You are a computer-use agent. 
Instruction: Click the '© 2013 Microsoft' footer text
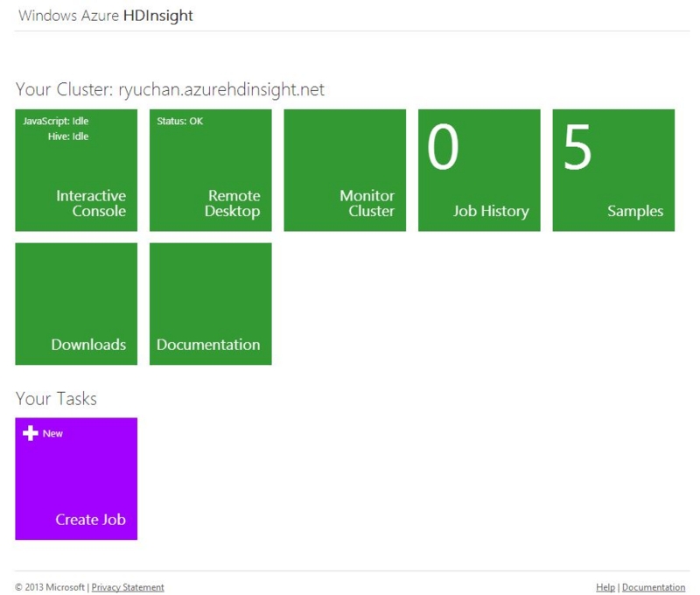[50, 587]
